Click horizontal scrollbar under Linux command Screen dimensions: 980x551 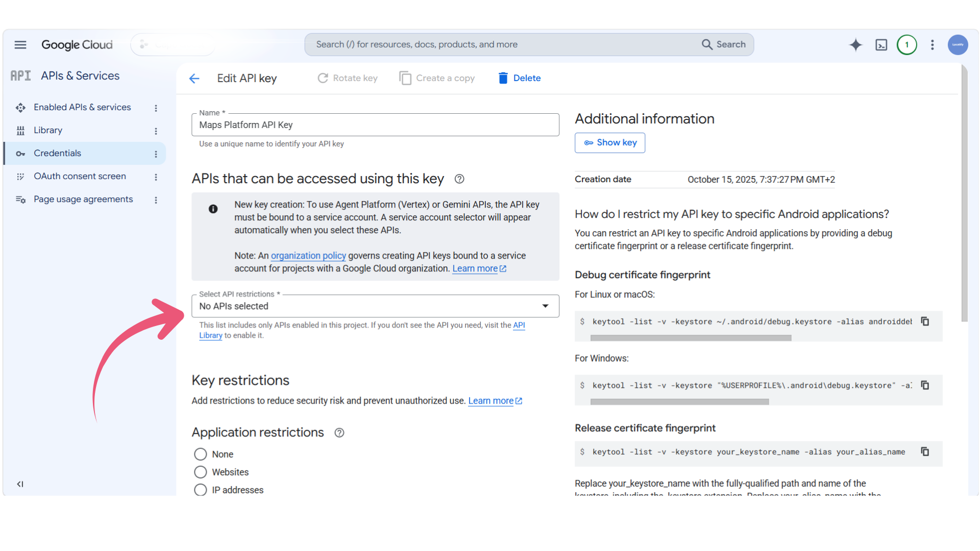(691, 338)
